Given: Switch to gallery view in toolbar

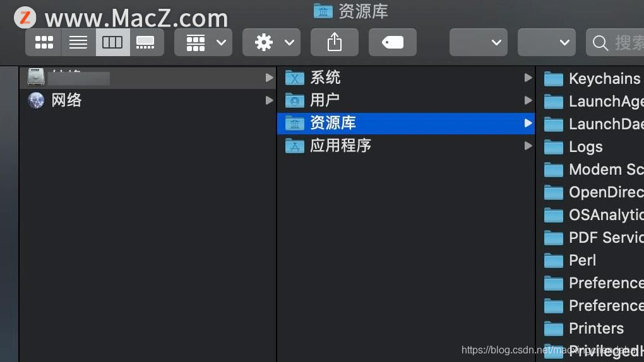Looking at the screenshot, I should pyautogui.click(x=146, y=42).
